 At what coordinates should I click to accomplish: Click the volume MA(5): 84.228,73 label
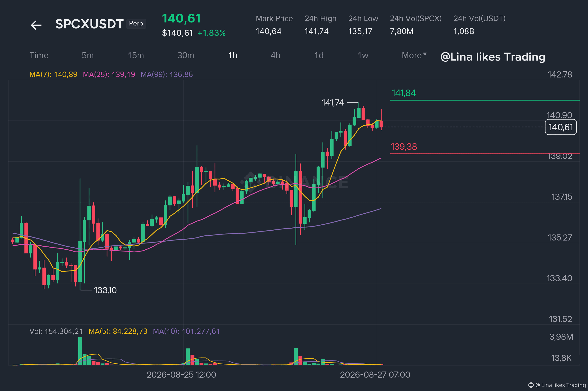(118, 331)
